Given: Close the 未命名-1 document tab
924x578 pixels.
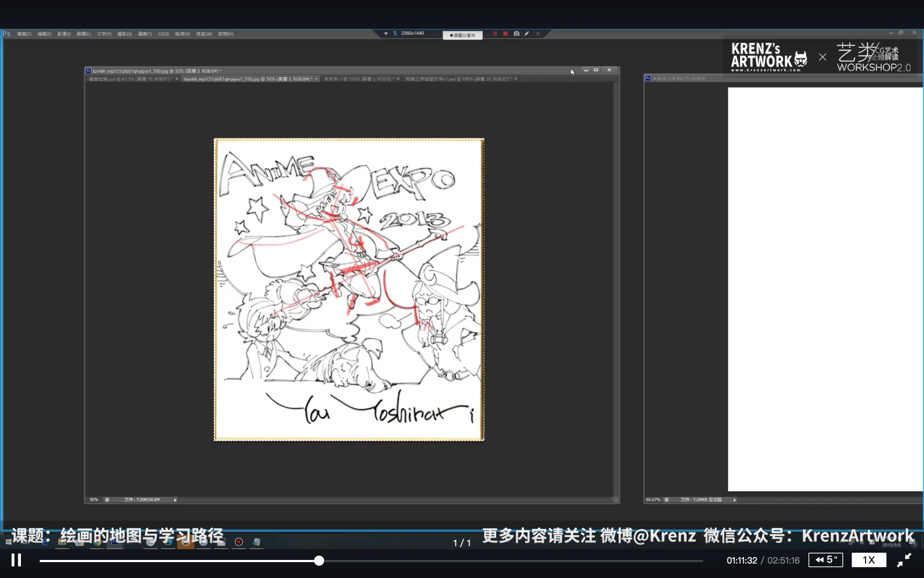Looking at the screenshot, I should click(398, 79).
